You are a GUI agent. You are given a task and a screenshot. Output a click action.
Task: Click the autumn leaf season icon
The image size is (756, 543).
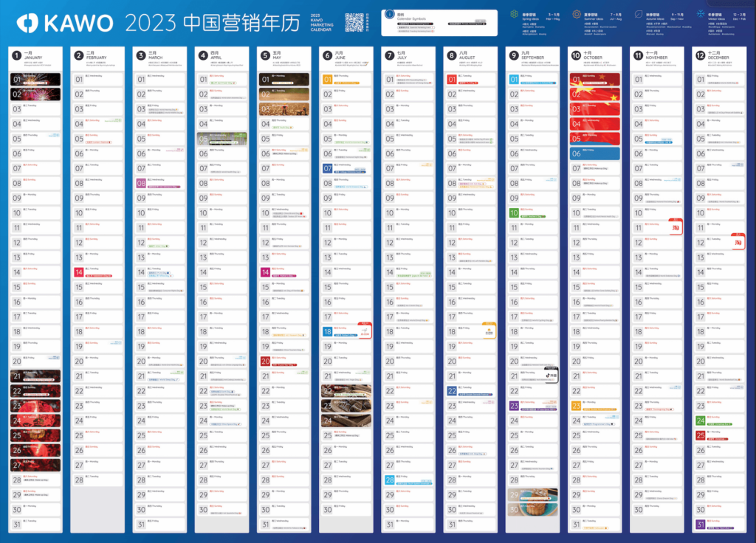639,15
